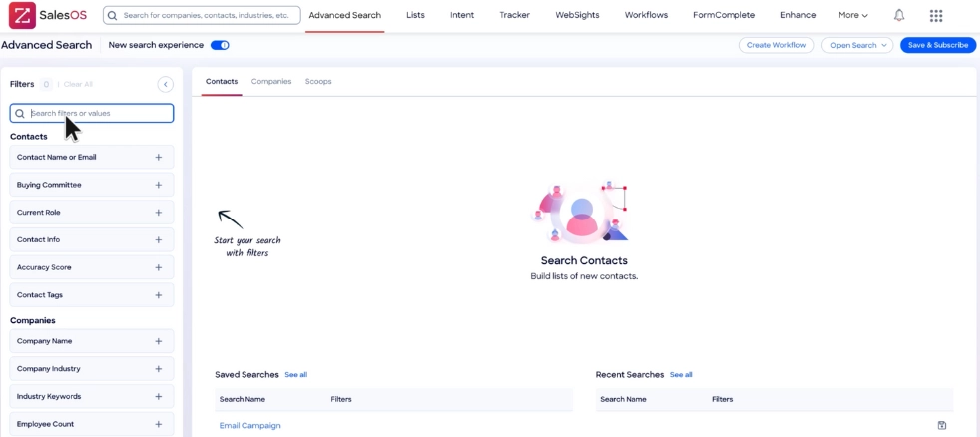Open the notifications bell icon
Screen dimensions: 980x437
[899, 16]
